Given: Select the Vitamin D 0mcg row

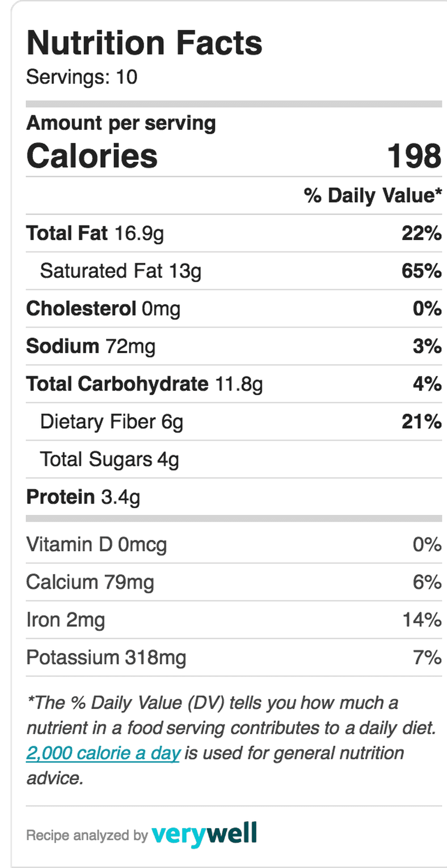Looking at the screenshot, I should 234,545.
